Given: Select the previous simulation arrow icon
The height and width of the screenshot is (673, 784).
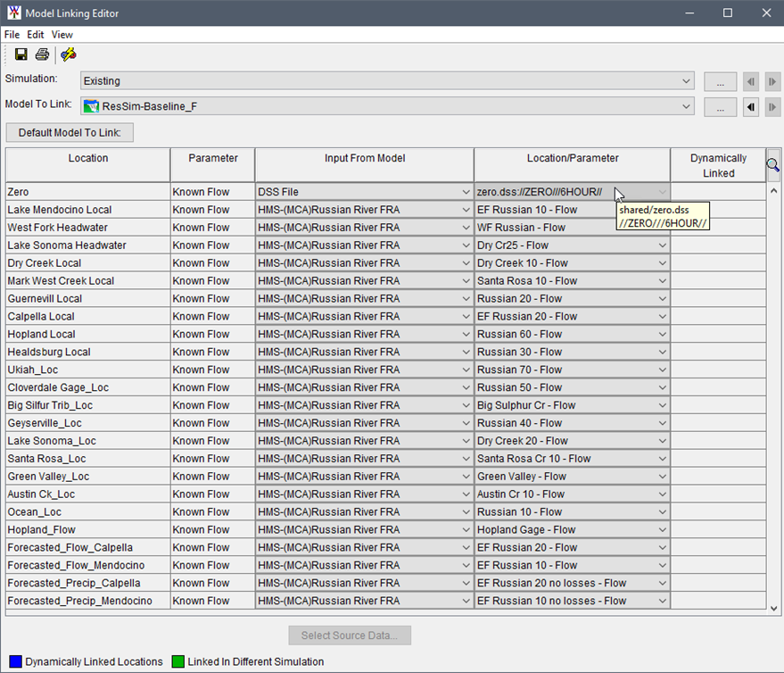Looking at the screenshot, I should [x=750, y=81].
